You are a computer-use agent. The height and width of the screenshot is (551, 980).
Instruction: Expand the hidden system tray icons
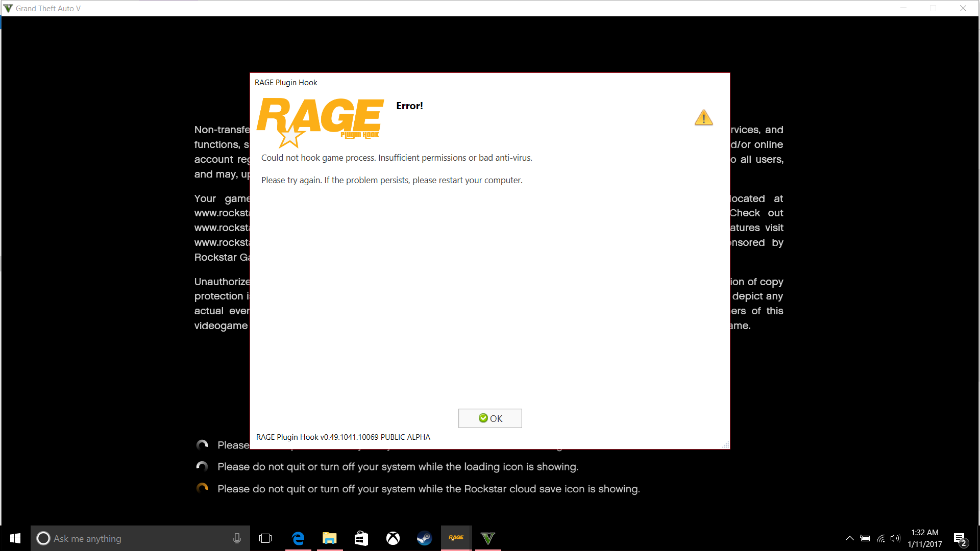click(x=849, y=538)
